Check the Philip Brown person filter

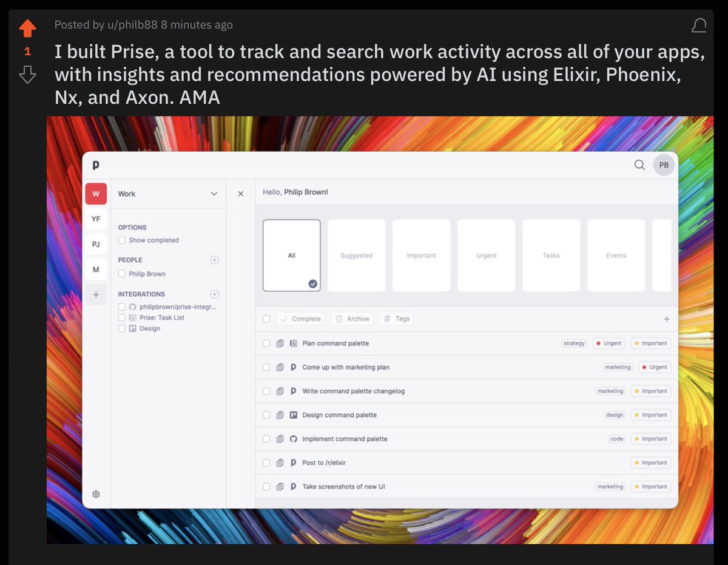click(122, 274)
